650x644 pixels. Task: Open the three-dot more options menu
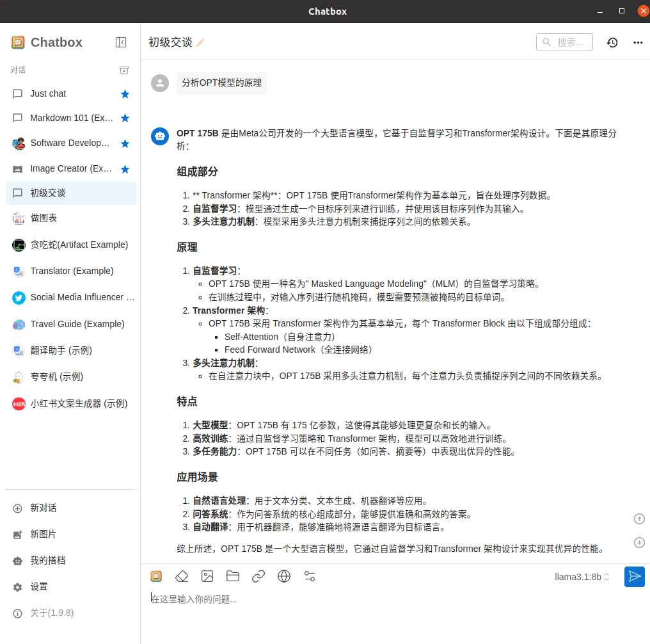tap(638, 42)
